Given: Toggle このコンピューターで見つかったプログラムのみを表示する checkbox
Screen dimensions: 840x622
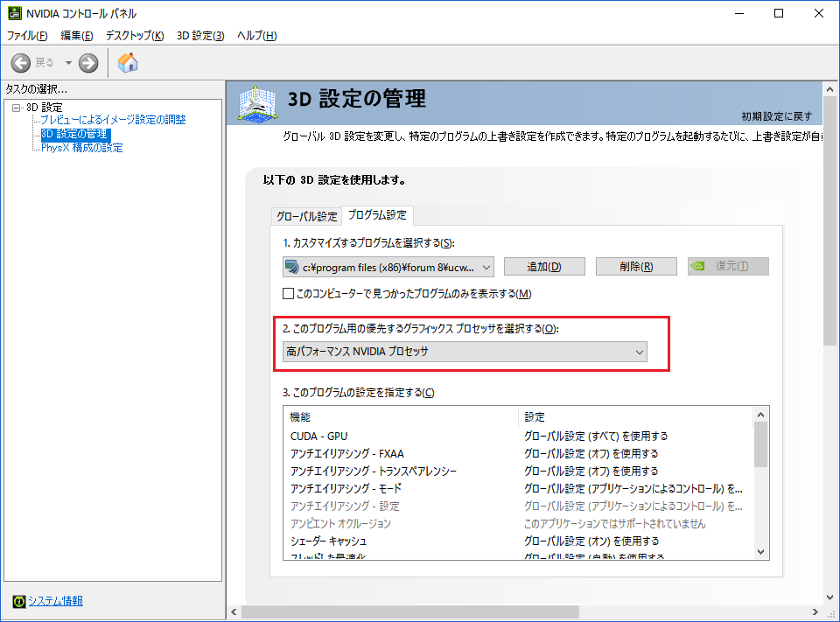Looking at the screenshot, I should 288,294.
